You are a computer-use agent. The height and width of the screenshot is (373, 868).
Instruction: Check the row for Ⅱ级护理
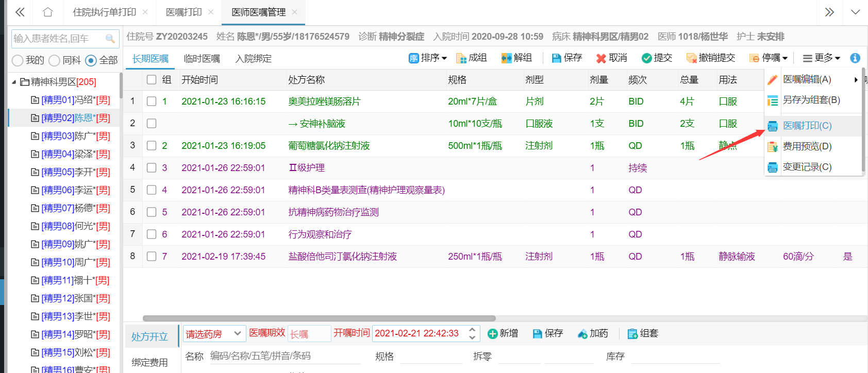pyautogui.click(x=152, y=168)
